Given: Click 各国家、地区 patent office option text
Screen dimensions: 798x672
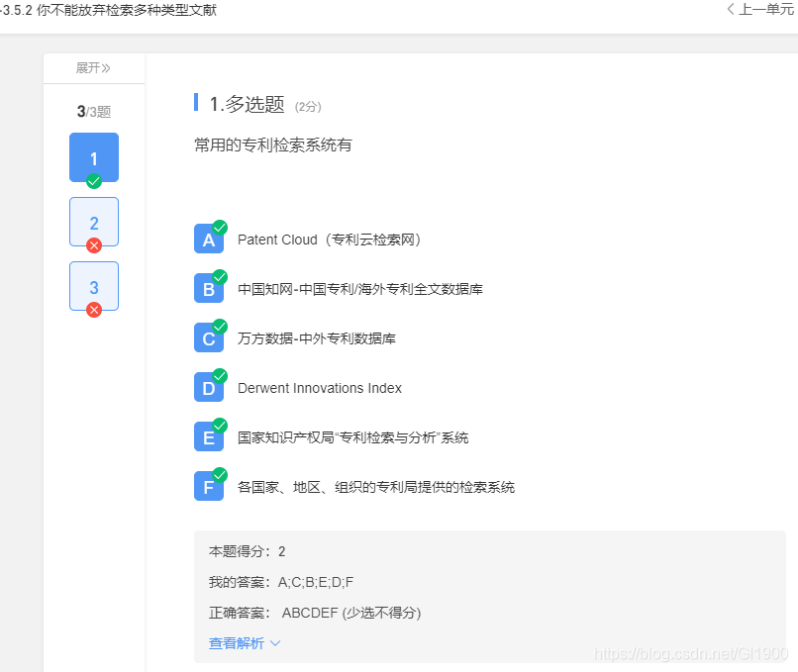Looking at the screenshot, I should (376, 486).
